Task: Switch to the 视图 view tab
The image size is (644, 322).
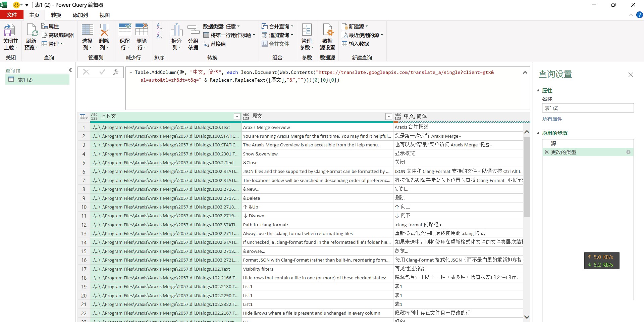Action: 105,15
